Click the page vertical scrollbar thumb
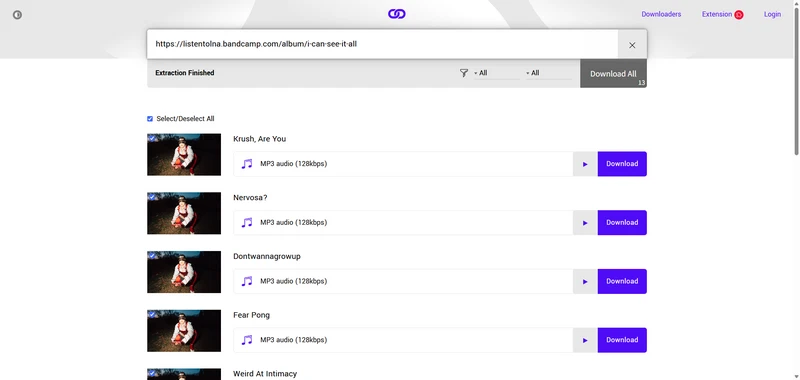 click(796, 82)
